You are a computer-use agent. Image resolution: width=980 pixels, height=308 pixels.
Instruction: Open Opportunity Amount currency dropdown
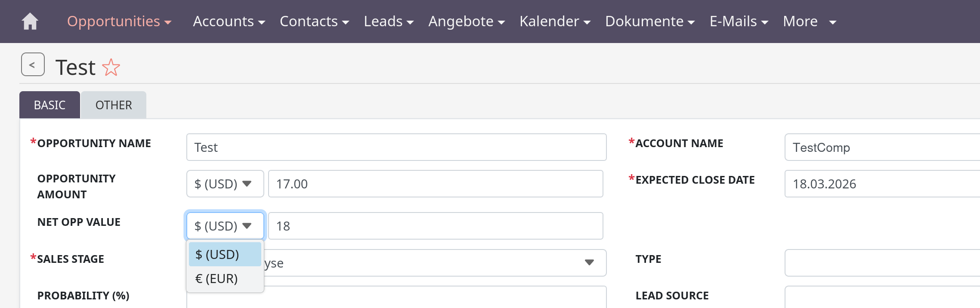coord(225,184)
